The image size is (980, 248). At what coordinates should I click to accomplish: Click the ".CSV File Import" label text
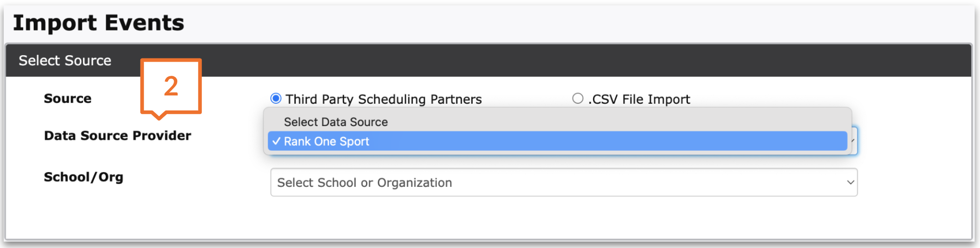[x=639, y=99]
